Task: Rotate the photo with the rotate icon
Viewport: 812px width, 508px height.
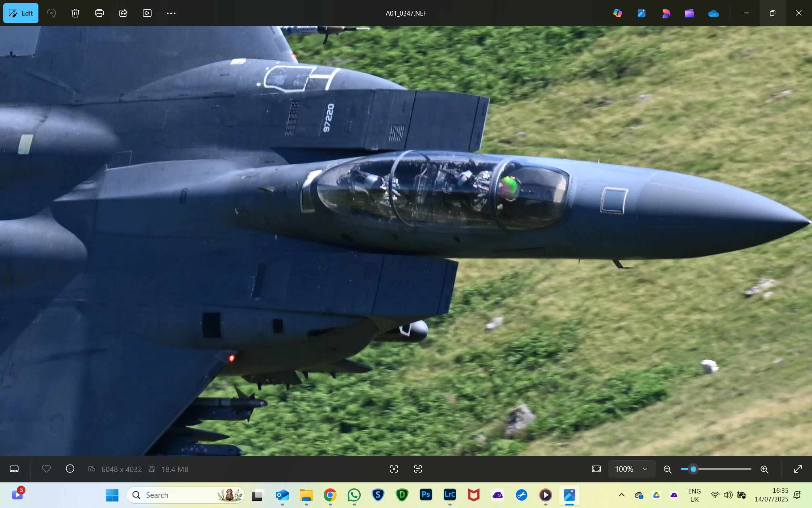Action: (51, 13)
